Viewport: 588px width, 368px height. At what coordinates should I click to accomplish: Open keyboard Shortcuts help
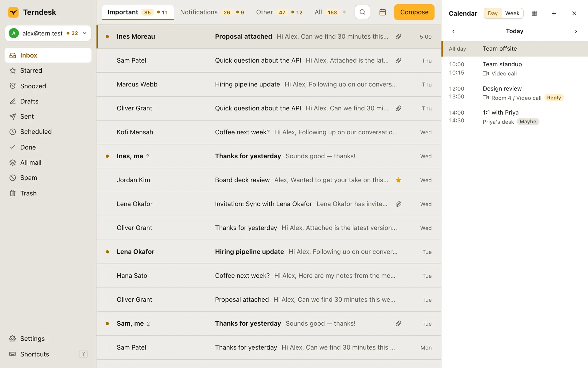tap(48, 354)
